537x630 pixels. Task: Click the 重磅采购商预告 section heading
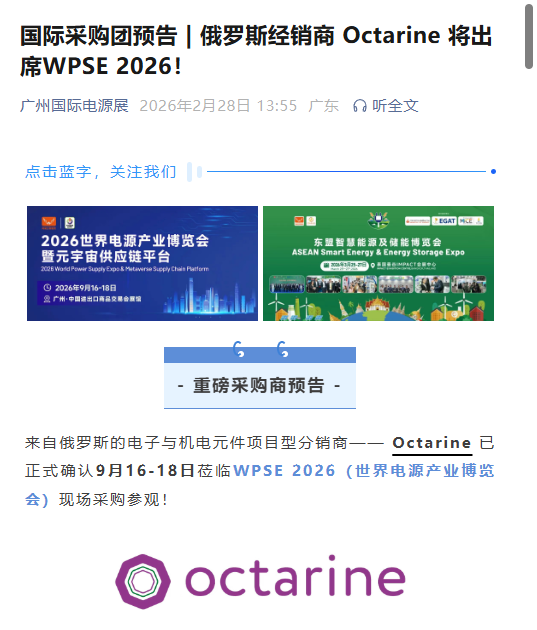[259, 385]
